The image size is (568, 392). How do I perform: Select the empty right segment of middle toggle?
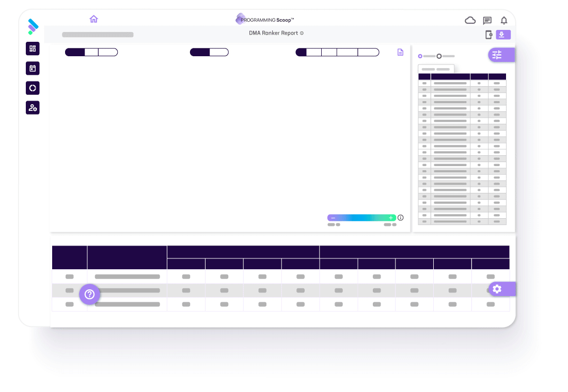click(219, 52)
